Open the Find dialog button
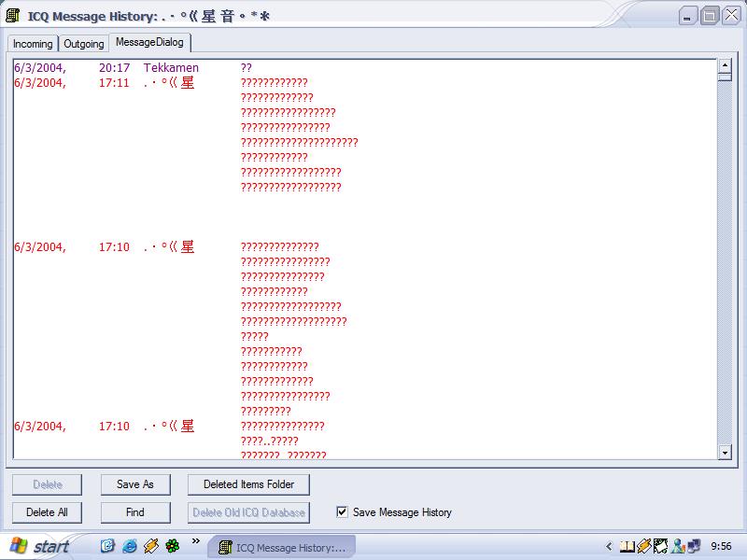747x560 pixels. coord(135,512)
